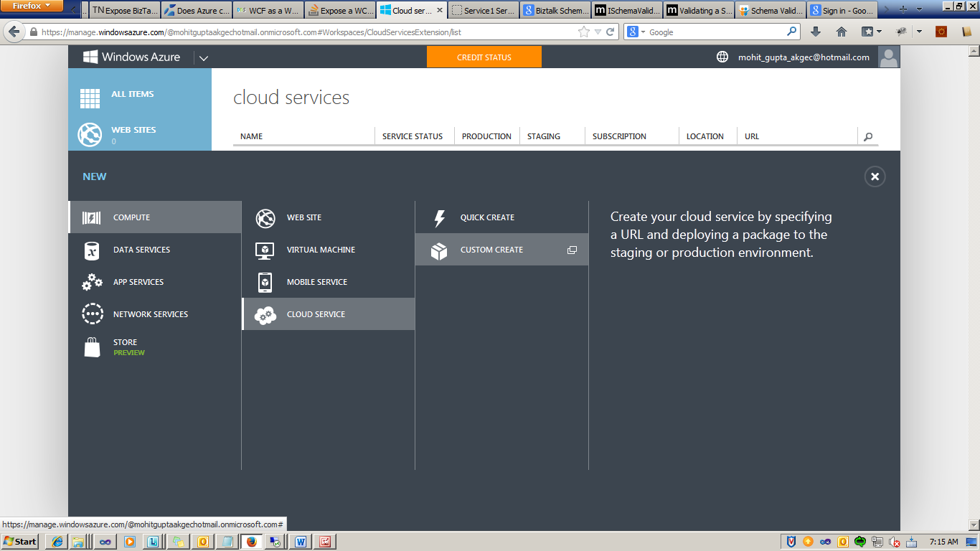Open the Web Sites sidebar icon
This screenshot has height=551, width=980.
coord(90,134)
